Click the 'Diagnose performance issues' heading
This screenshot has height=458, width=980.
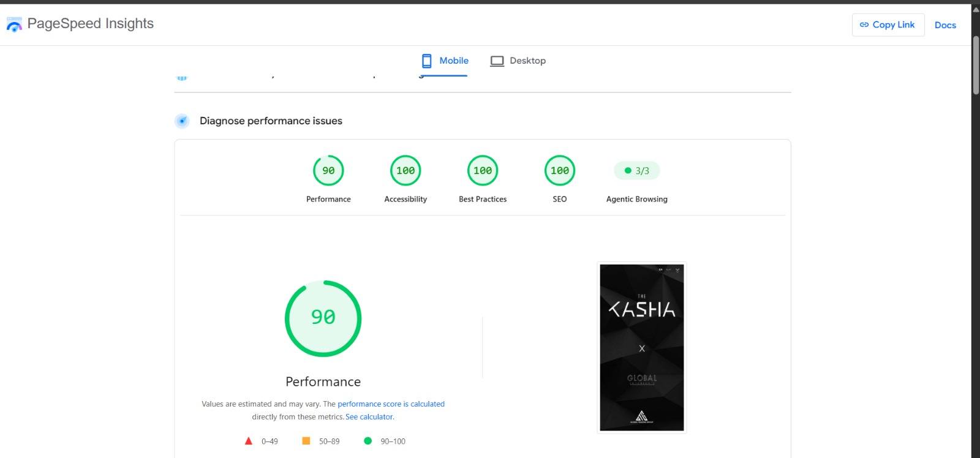271,121
